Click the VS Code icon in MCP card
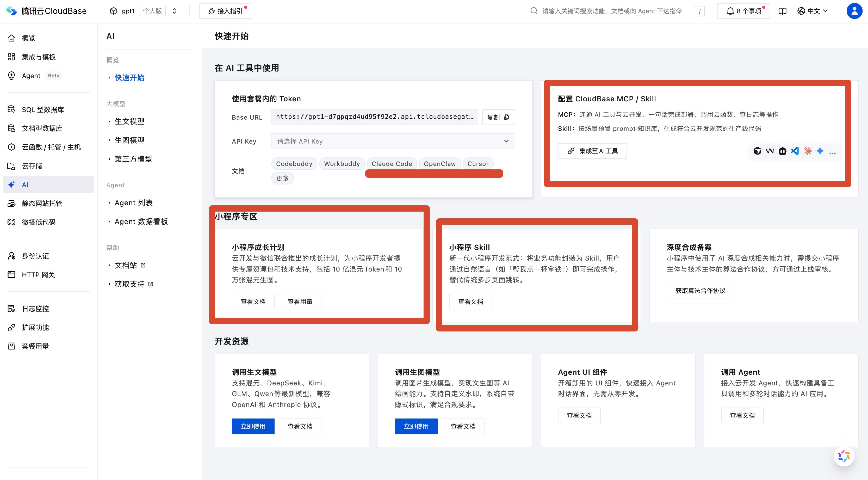This screenshot has height=480, width=868. click(795, 151)
